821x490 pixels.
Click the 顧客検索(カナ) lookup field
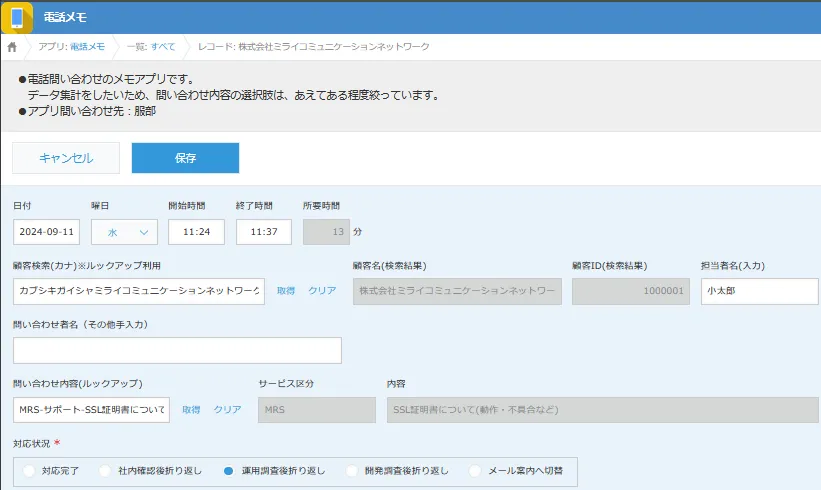[139, 291]
